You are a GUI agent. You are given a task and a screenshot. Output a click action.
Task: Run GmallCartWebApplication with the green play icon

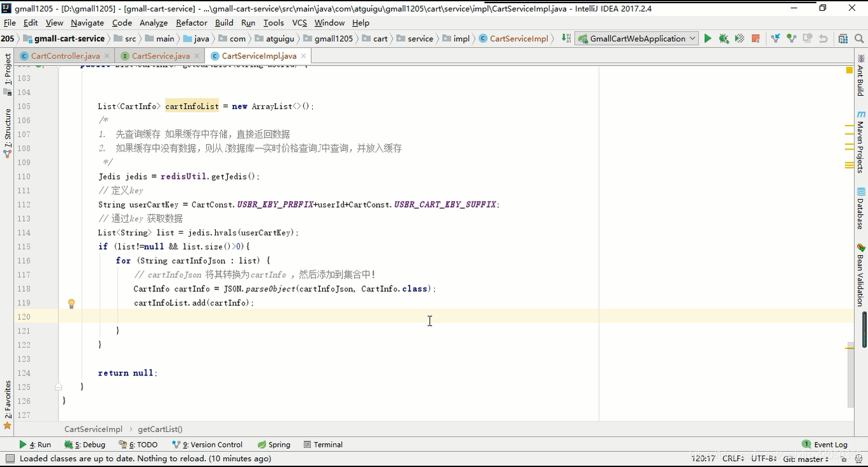tap(708, 39)
